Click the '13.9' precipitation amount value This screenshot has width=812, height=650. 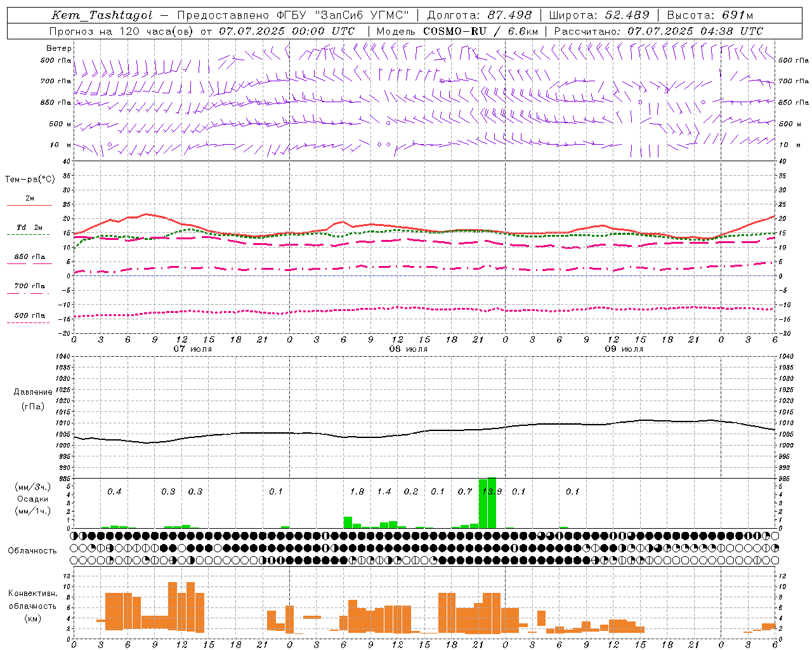click(x=492, y=492)
